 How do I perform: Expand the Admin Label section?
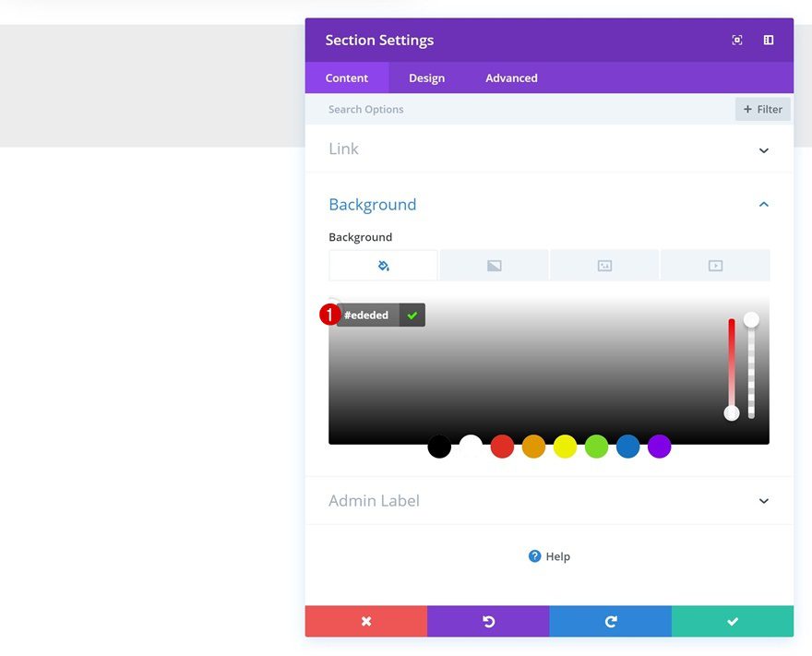[x=763, y=500]
